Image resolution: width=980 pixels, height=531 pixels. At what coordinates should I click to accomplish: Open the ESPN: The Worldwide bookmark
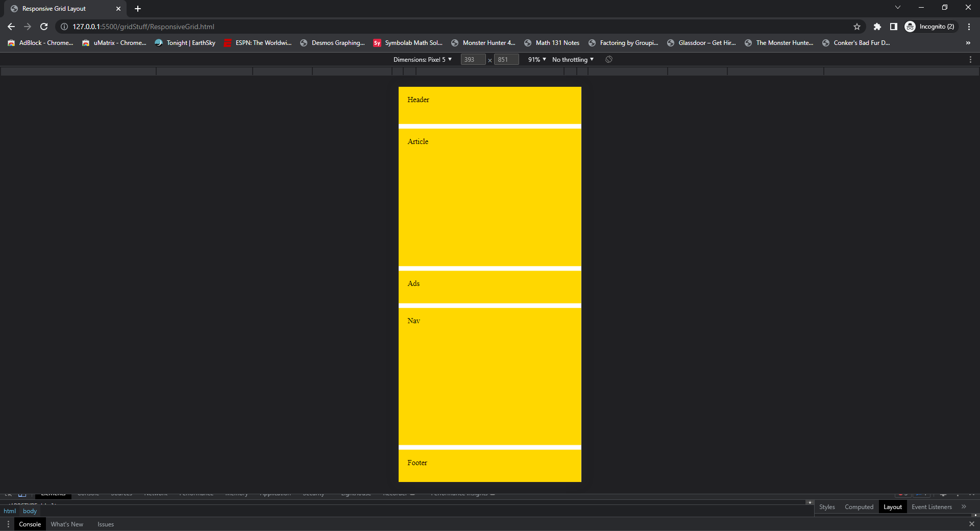pos(258,43)
